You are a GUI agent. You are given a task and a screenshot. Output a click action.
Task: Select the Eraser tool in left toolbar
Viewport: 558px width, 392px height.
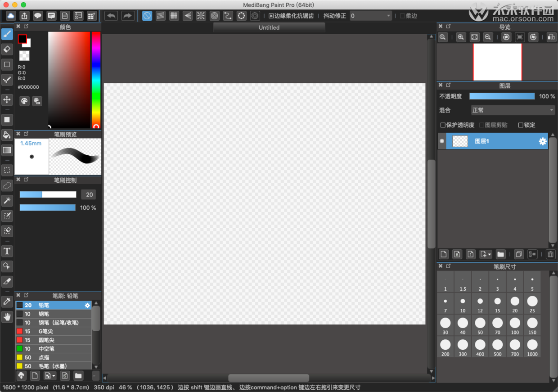[x=7, y=49]
